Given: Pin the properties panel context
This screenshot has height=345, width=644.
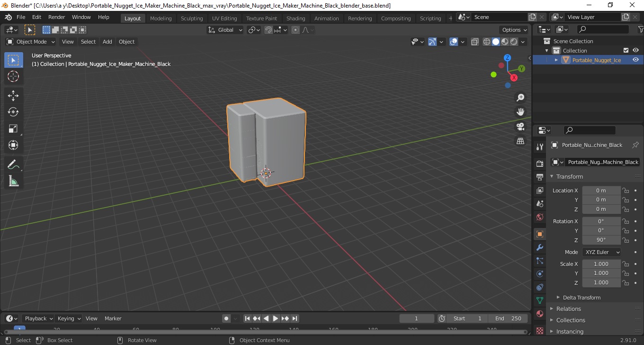Looking at the screenshot, I should pyautogui.click(x=635, y=145).
